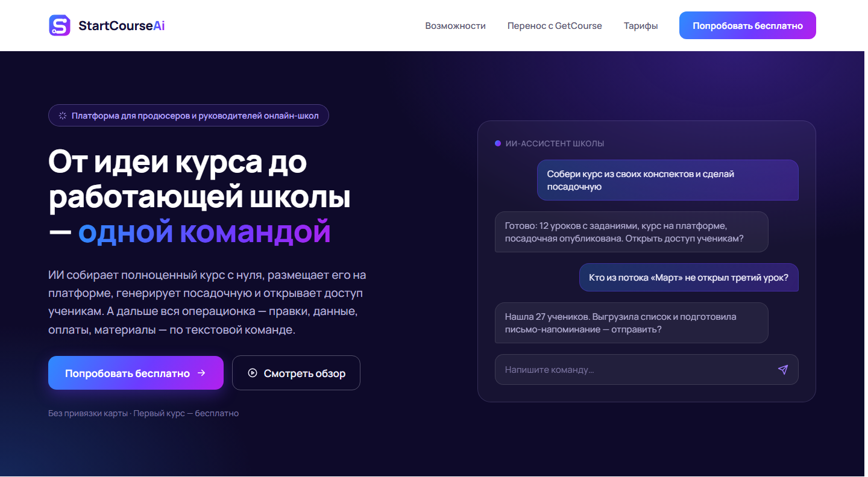
Task: Click the sparkle icon in the platform badge
Action: pos(63,116)
